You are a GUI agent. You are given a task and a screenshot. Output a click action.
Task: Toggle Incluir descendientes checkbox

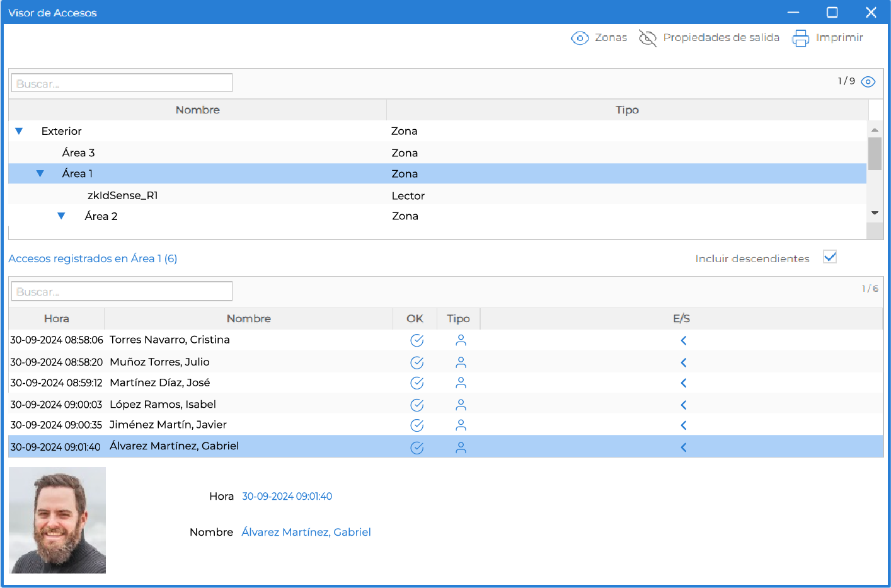point(830,257)
